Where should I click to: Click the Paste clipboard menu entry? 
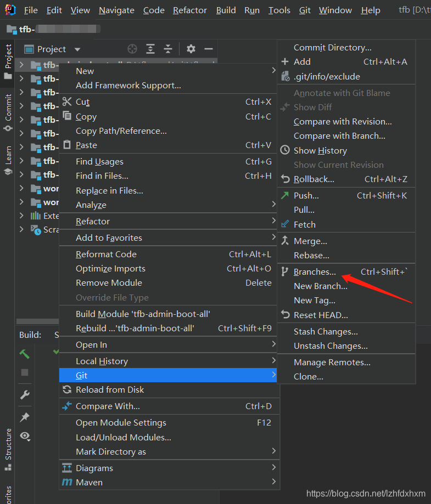click(x=168, y=145)
